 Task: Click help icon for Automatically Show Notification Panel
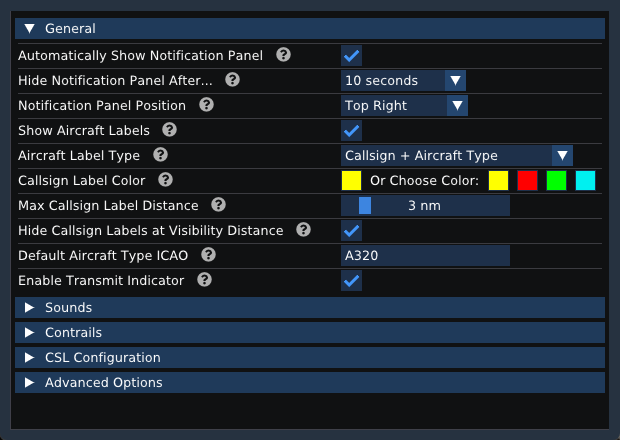(283, 55)
